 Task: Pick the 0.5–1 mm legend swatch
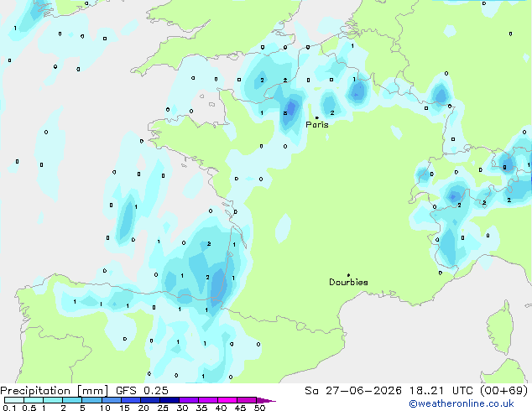34,400
